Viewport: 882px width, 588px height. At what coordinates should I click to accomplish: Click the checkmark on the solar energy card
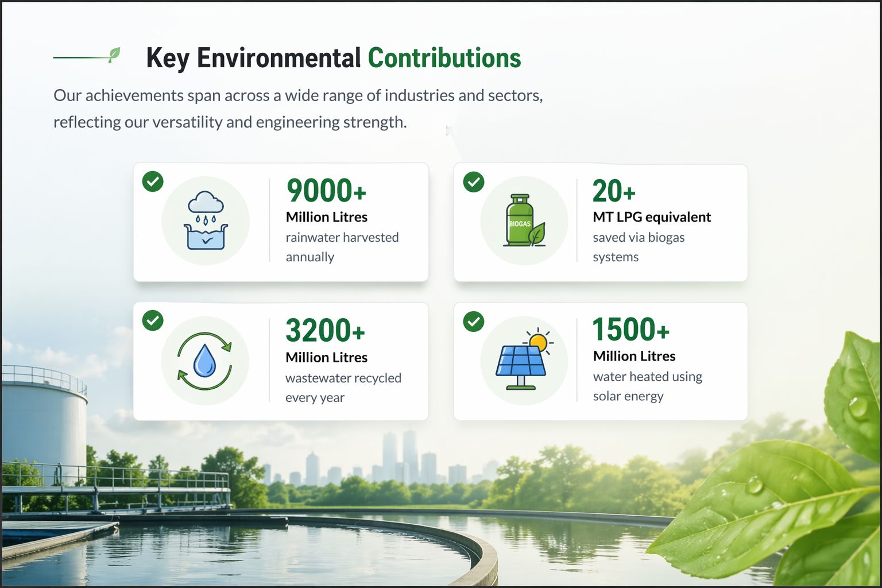pos(474,322)
